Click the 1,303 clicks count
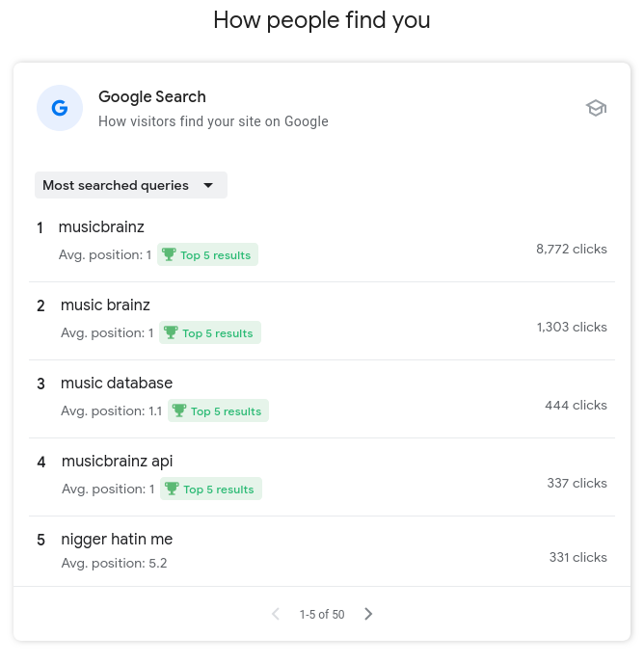Viewport: 644px width, 662px height. click(x=572, y=327)
